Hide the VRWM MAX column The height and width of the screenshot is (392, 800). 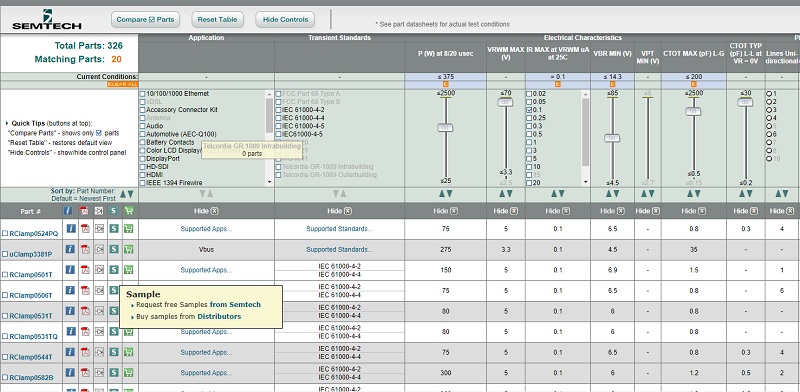506,211
